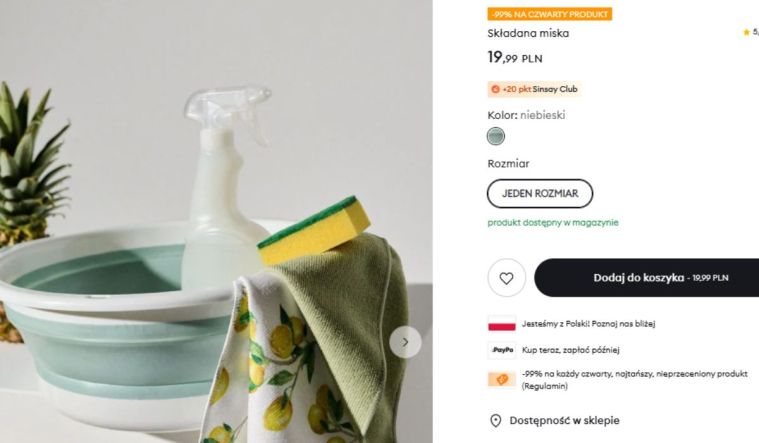Click the yellow star rating icon
This screenshot has height=443, width=759.
[x=743, y=33]
